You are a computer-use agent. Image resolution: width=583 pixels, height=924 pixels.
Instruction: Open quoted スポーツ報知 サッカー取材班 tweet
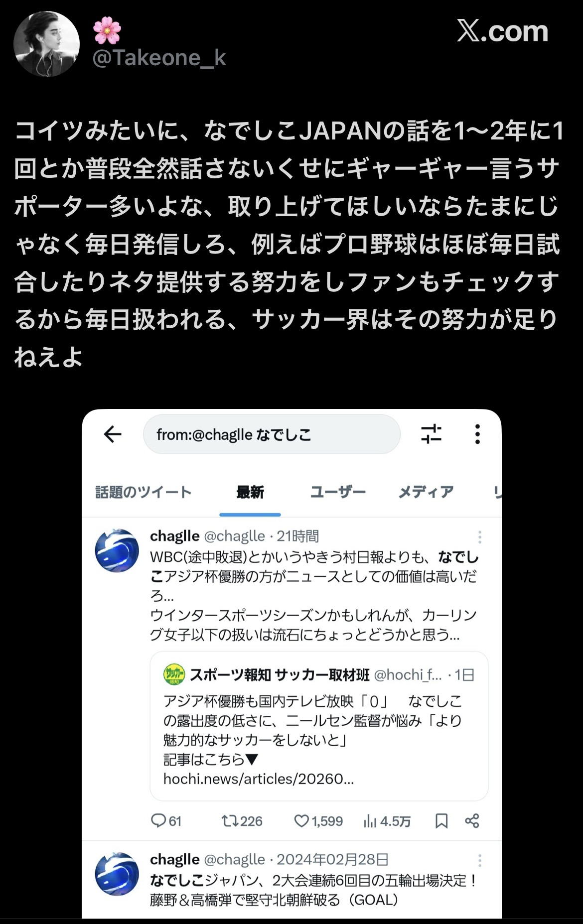(x=319, y=726)
